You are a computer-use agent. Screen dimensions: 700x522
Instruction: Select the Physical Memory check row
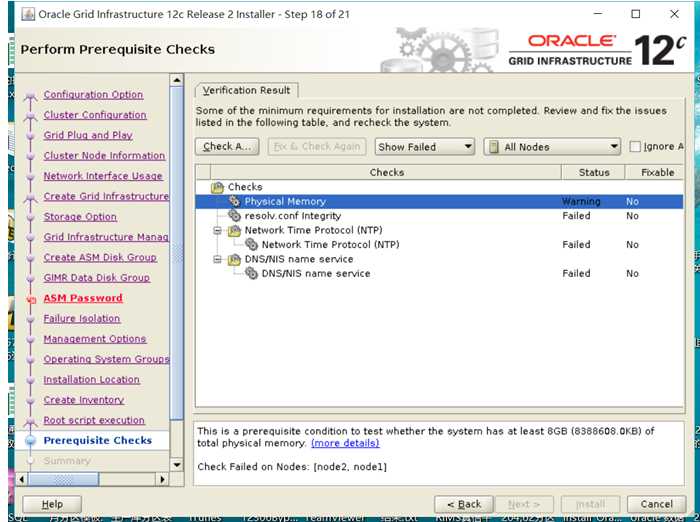439,201
